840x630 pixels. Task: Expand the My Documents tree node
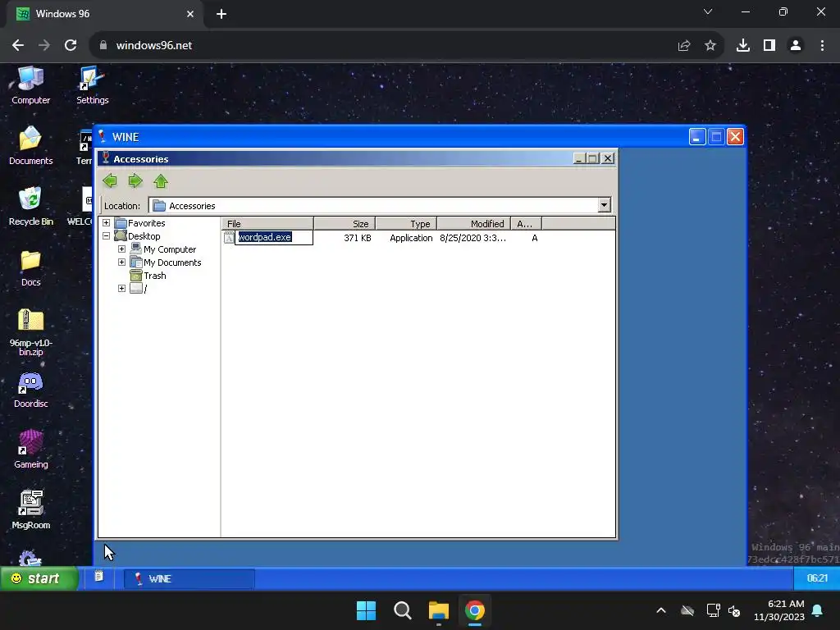(x=121, y=262)
